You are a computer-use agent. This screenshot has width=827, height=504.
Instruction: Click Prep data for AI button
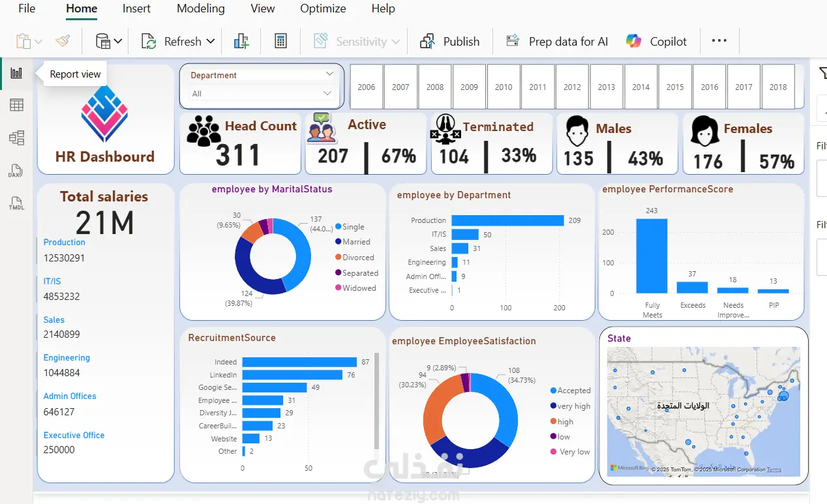point(557,41)
